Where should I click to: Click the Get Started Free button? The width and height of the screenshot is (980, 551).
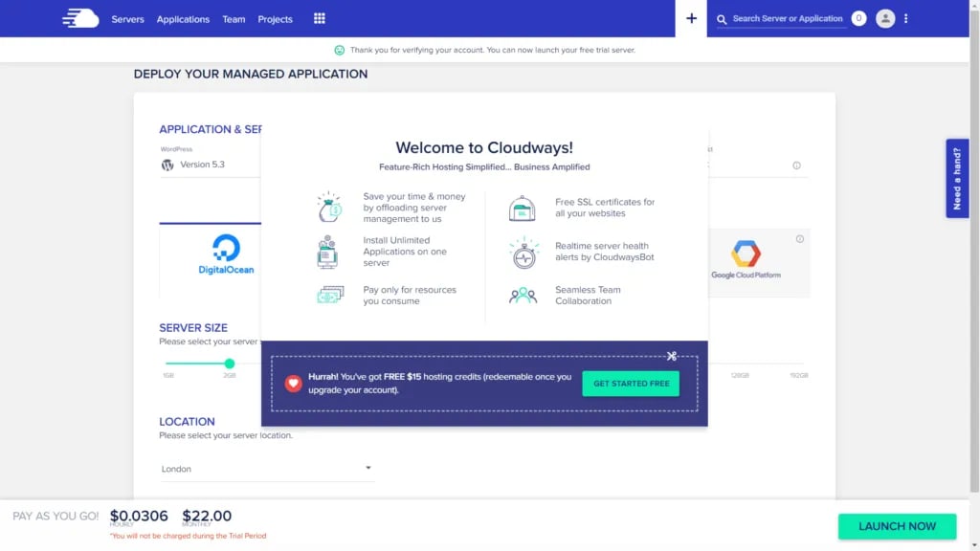coord(631,384)
